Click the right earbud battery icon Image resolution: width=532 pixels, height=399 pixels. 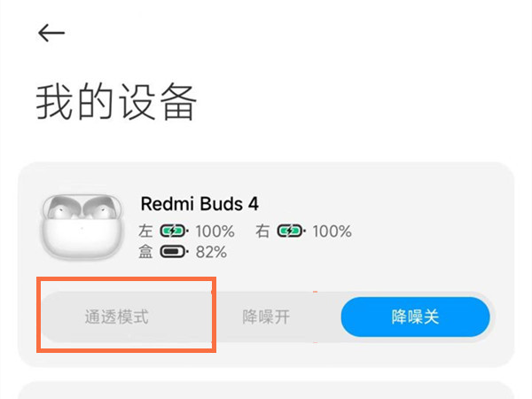[292, 231]
